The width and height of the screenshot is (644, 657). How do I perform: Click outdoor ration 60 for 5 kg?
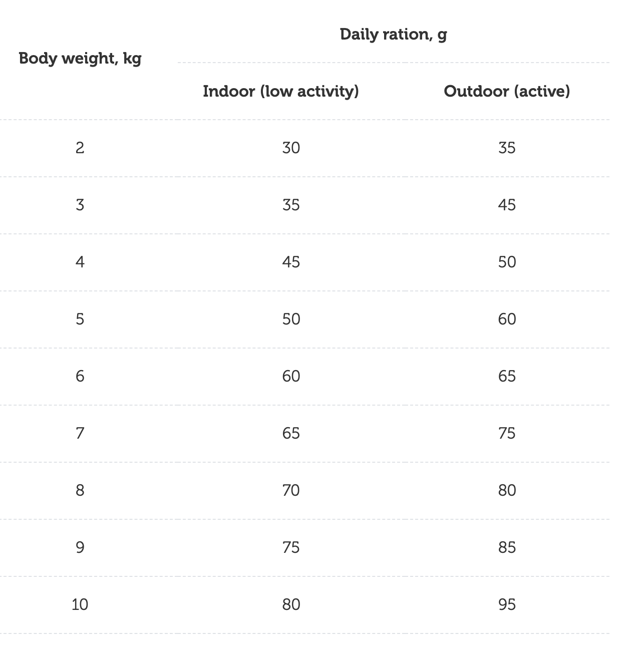(507, 319)
